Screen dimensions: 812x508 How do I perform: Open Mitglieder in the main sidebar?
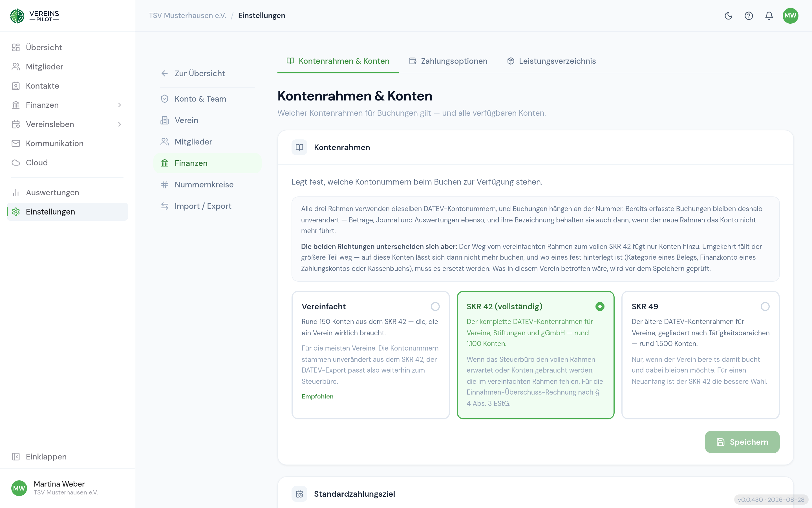click(x=67, y=67)
